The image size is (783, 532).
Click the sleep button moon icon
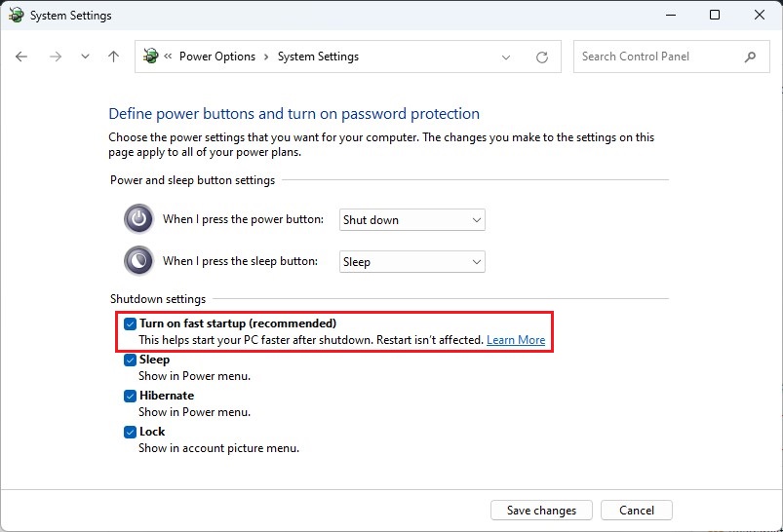click(138, 260)
